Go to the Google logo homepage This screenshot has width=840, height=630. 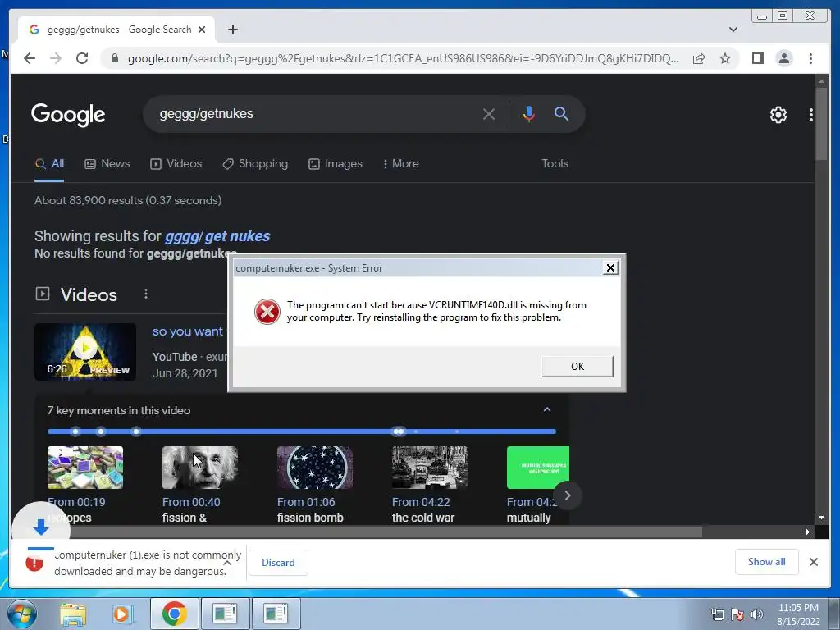click(68, 115)
